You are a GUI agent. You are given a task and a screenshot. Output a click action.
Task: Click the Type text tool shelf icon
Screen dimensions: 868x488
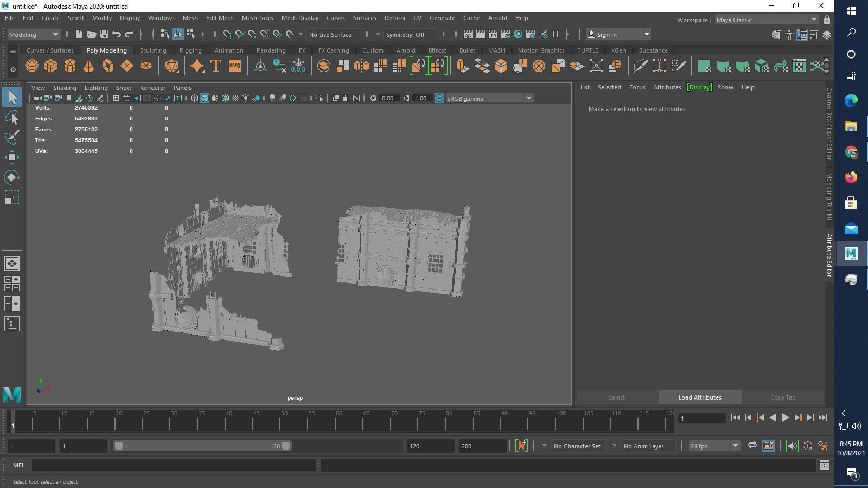[x=215, y=66]
